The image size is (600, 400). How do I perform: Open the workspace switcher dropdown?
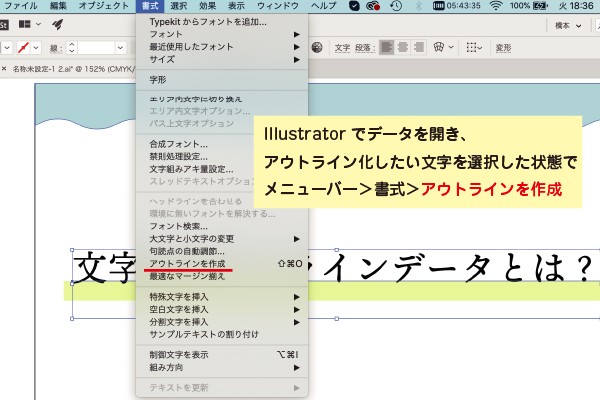pyautogui.click(x=568, y=26)
